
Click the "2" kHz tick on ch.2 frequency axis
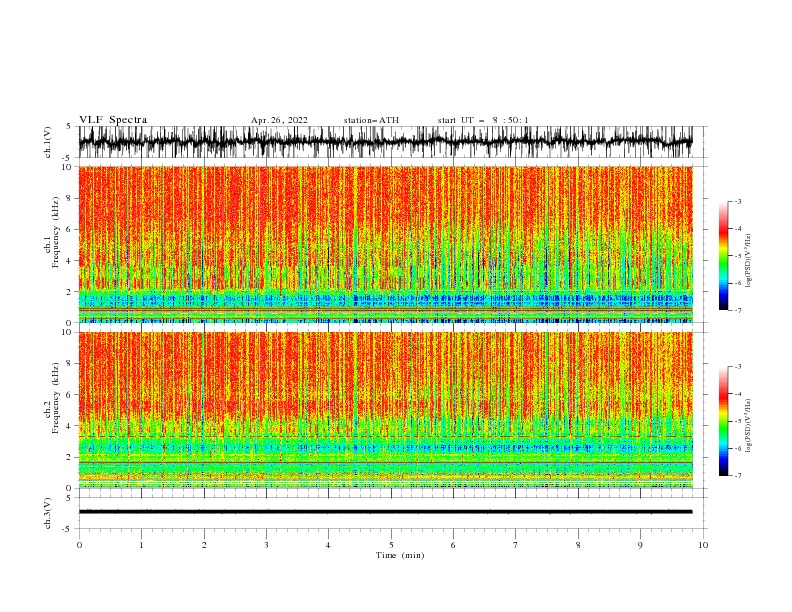pos(69,457)
